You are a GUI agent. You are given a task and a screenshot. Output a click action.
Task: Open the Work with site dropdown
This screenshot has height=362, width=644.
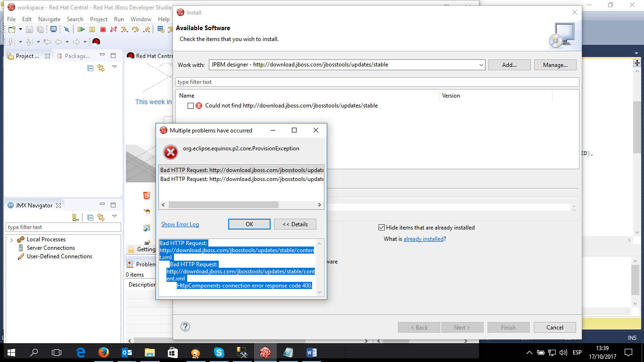pyautogui.click(x=481, y=65)
